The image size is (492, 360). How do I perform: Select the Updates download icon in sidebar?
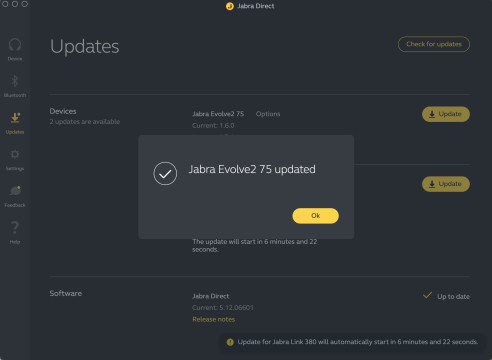coord(15,118)
